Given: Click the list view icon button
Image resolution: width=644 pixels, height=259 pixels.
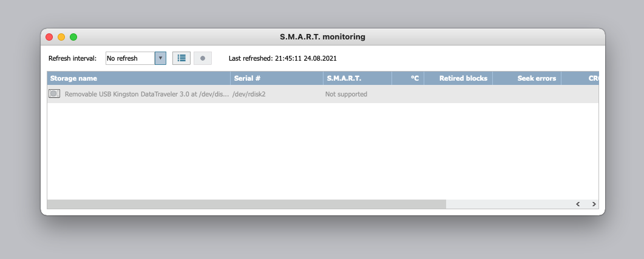Looking at the screenshot, I should pos(181,58).
